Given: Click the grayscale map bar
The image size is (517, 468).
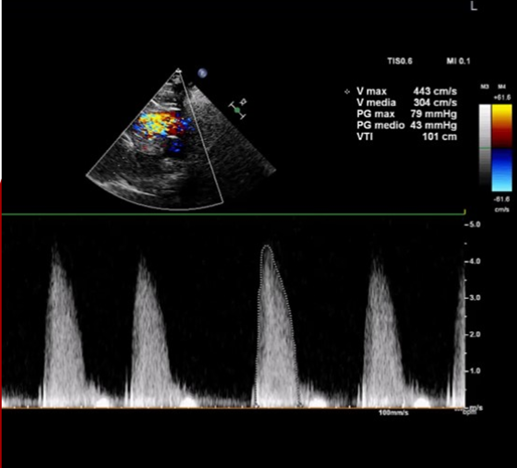Looking at the screenshot, I should click(485, 145).
